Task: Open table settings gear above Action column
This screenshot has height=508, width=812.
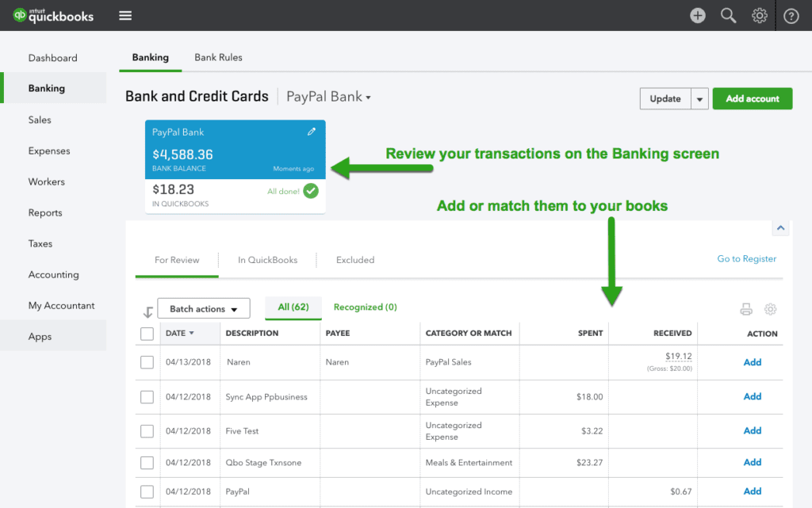Action: pyautogui.click(x=770, y=309)
